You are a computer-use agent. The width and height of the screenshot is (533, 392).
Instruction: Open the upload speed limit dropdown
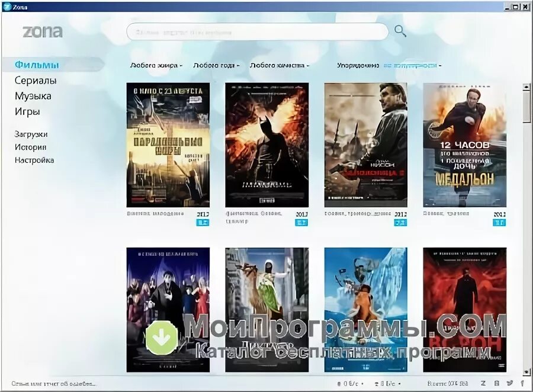387,384
